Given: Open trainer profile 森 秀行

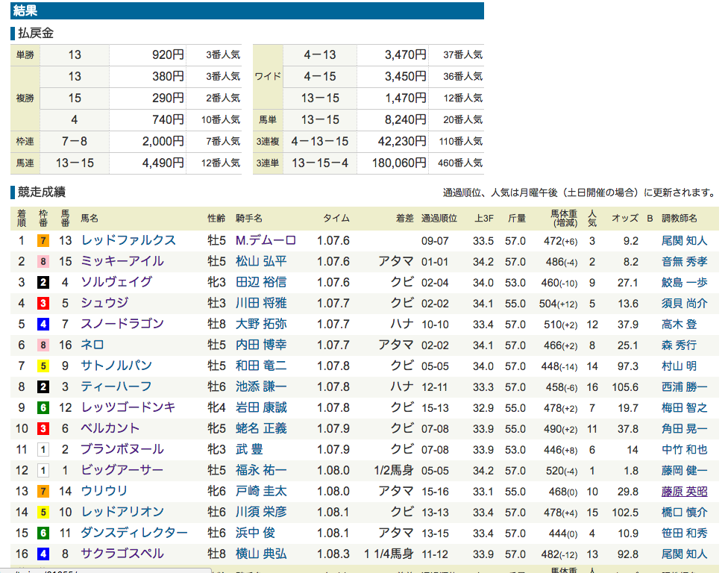Looking at the screenshot, I should coord(679,345).
